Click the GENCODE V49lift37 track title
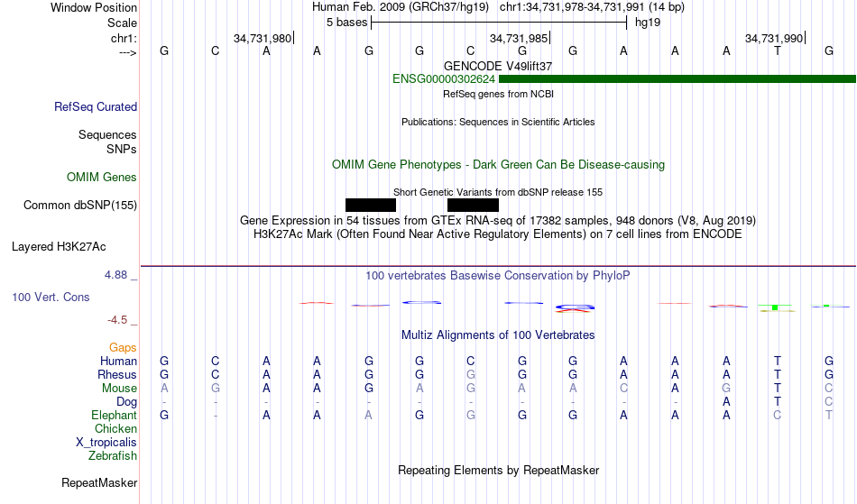The image size is (857, 504). pyautogui.click(x=498, y=66)
